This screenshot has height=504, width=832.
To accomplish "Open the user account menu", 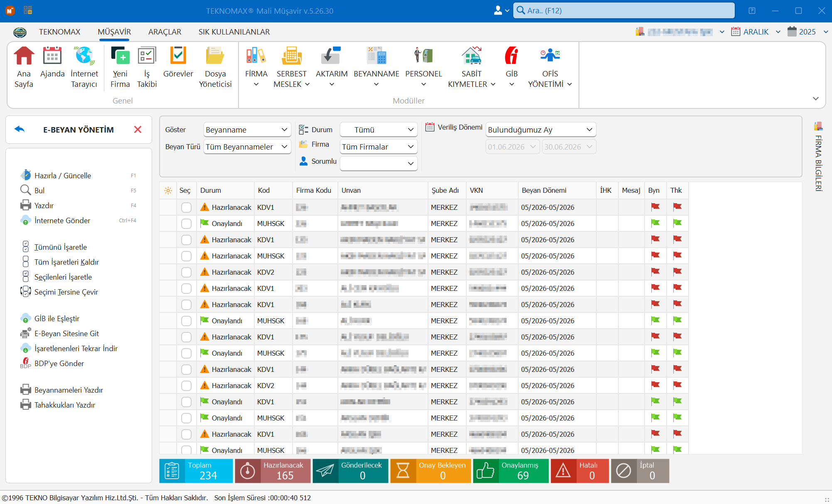I will (x=501, y=10).
